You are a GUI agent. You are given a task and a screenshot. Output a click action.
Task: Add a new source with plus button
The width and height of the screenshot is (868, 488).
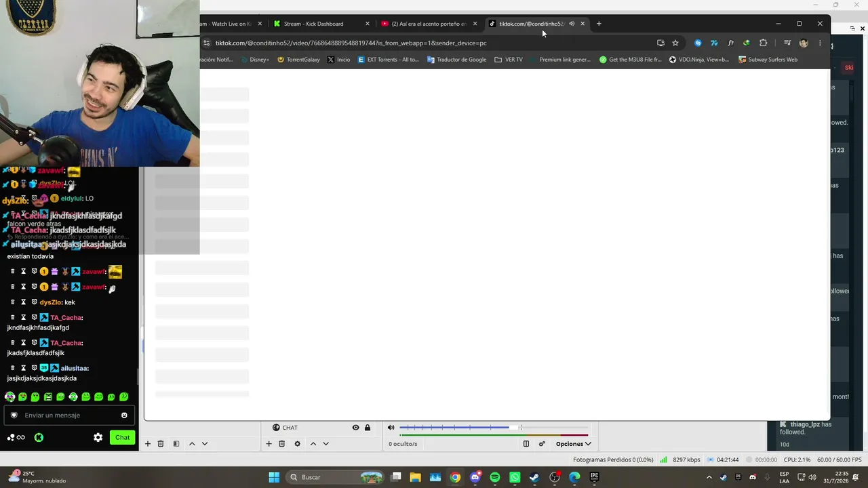coord(269,444)
